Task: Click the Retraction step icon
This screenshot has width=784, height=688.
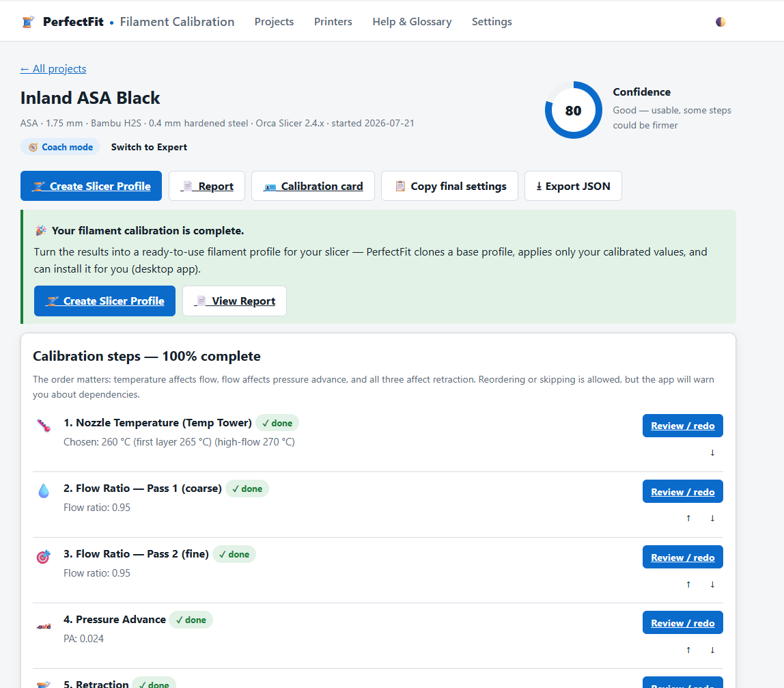Action: 44,684
